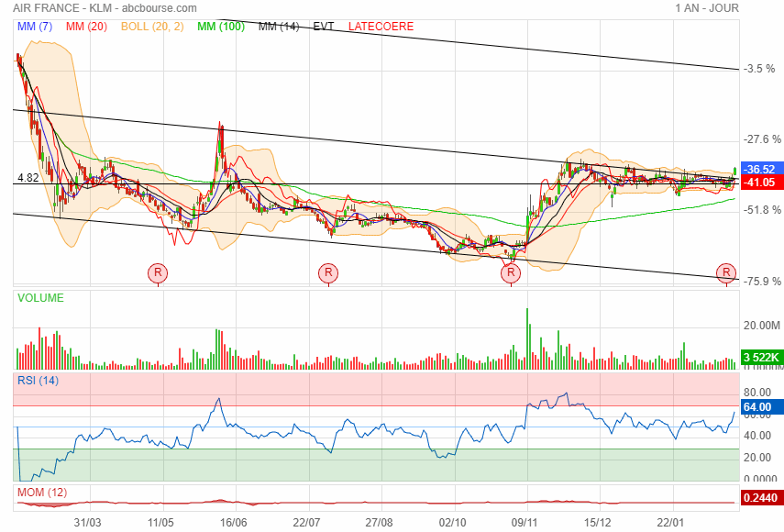The height and width of the screenshot is (532, 784).
Task: Click the 11/05 date axis label
Action: [160, 523]
